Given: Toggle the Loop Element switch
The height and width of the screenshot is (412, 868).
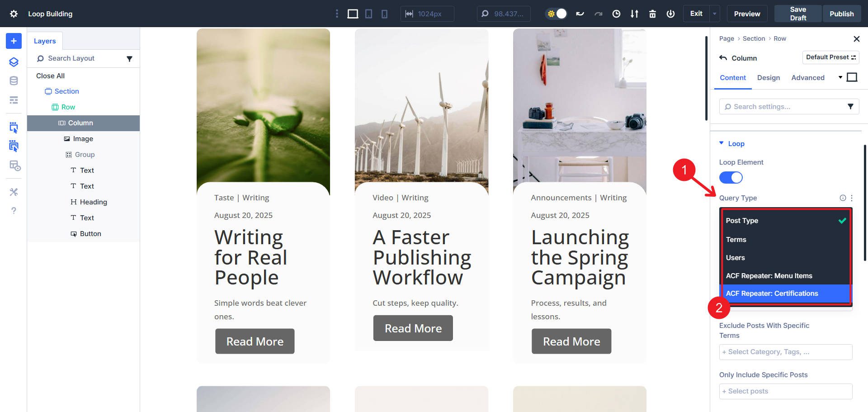Looking at the screenshot, I should pyautogui.click(x=731, y=178).
